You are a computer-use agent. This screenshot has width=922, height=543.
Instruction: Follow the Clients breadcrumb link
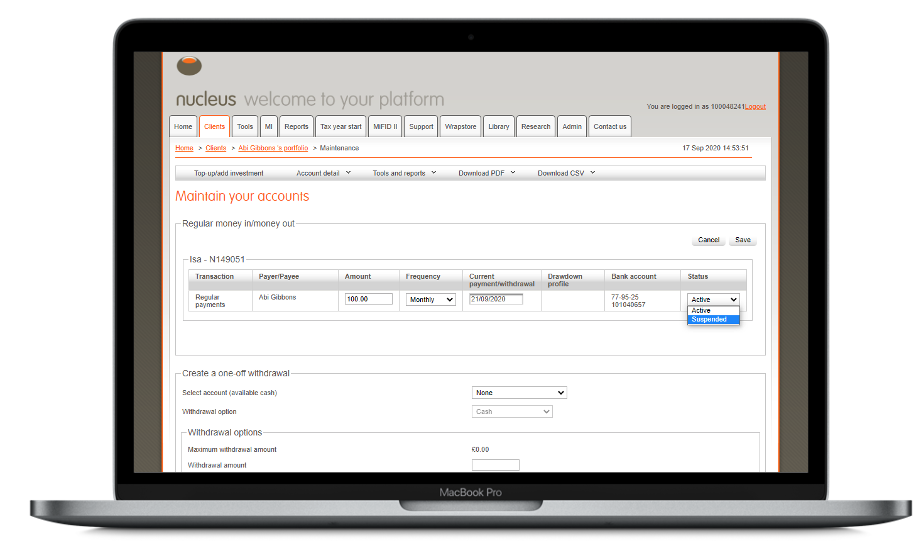tap(216, 148)
